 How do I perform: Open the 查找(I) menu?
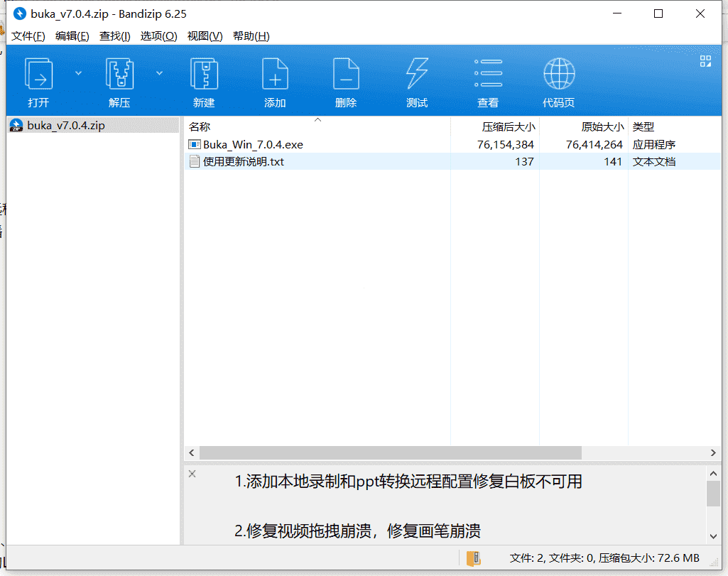pyautogui.click(x=114, y=36)
